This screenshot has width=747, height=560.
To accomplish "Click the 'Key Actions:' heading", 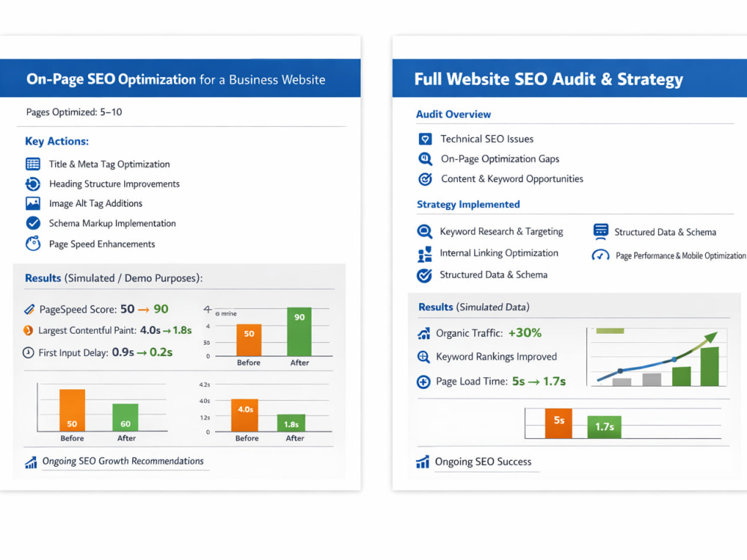I will tap(57, 141).
